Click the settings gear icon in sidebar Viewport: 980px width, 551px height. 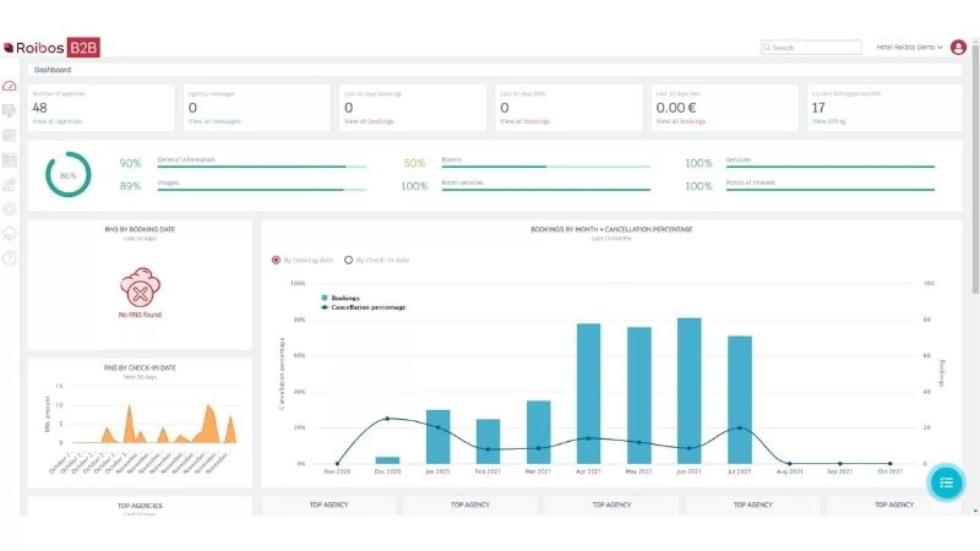pos(9,209)
